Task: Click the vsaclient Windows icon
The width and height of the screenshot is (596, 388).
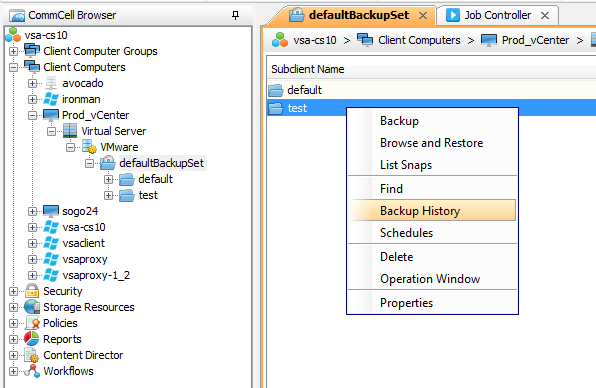Action: [51, 243]
